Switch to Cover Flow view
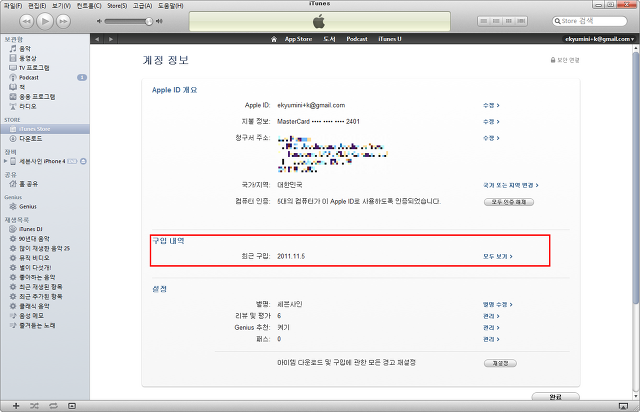This screenshot has height=412, width=640. [521, 21]
